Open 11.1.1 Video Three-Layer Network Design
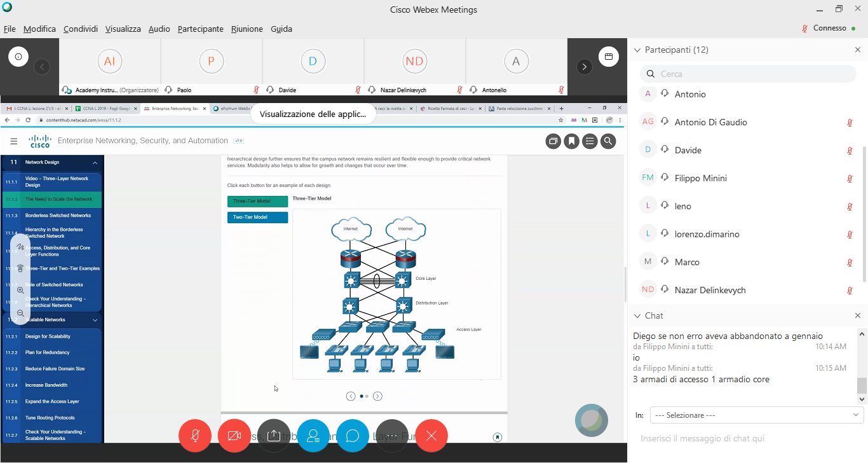 [x=52, y=182]
